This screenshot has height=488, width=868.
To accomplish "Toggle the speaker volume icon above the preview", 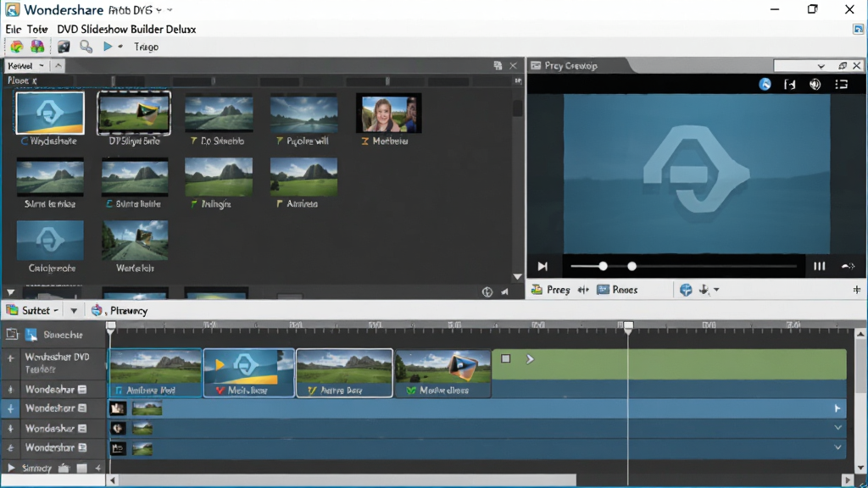I will [815, 84].
